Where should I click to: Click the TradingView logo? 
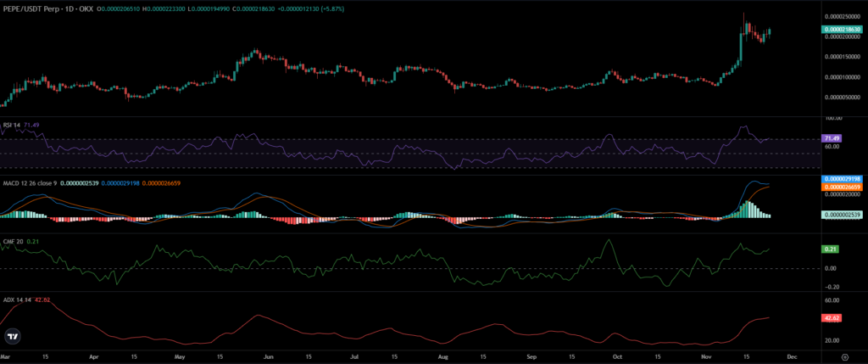pyautogui.click(x=12, y=336)
